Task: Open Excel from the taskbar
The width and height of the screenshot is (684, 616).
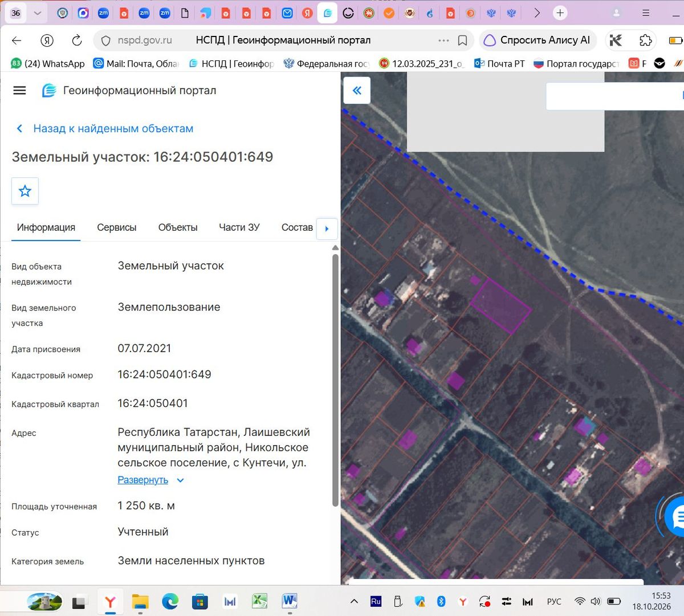Action: pos(259,601)
